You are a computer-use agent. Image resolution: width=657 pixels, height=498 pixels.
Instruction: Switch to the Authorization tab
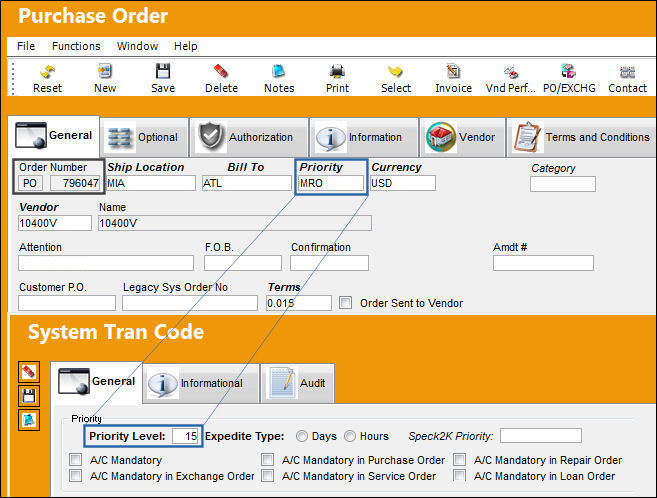(249, 137)
